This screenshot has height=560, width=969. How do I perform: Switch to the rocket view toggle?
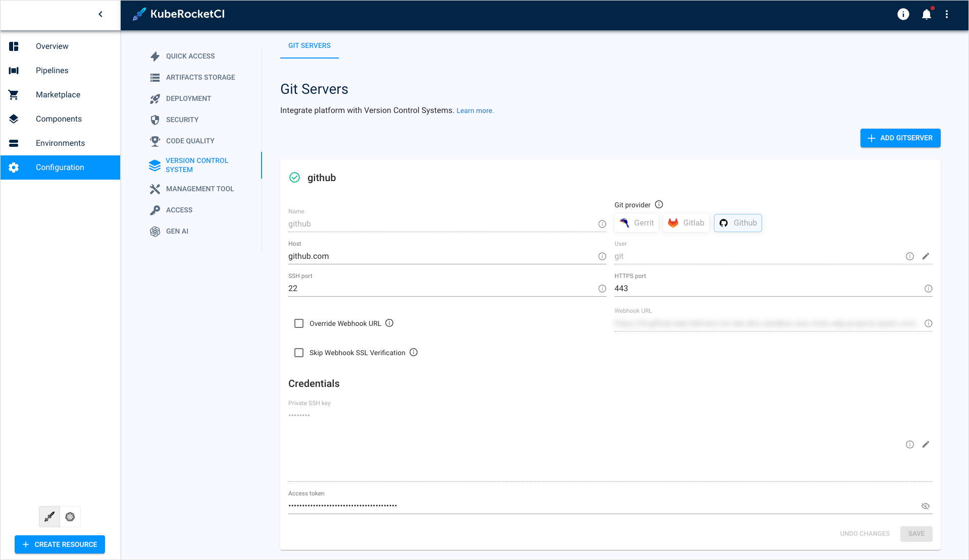coord(49,517)
